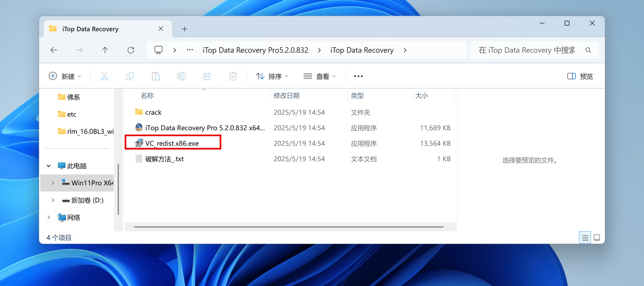Switch to details list view
This screenshot has height=286, width=644.
pos(585,238)
